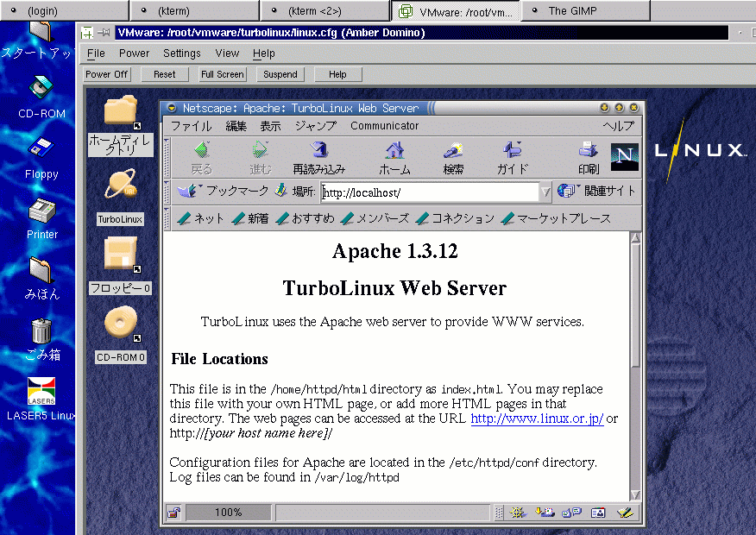Click VMware Suspend button
Screen dimensions: 756x535
[280, 74]
